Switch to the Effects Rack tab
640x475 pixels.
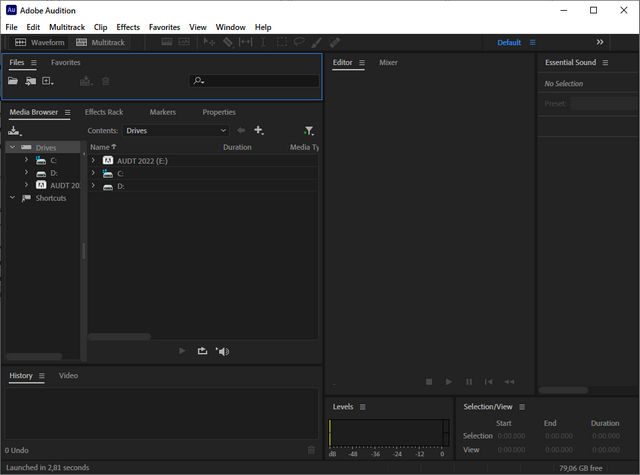pos(104,112)
